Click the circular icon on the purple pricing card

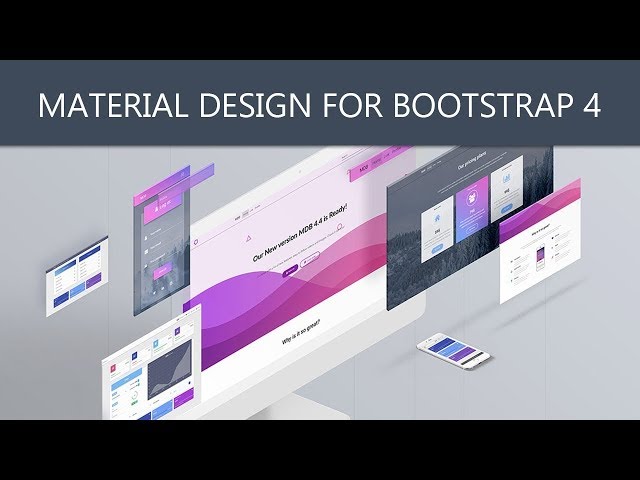tap(472, 198)
